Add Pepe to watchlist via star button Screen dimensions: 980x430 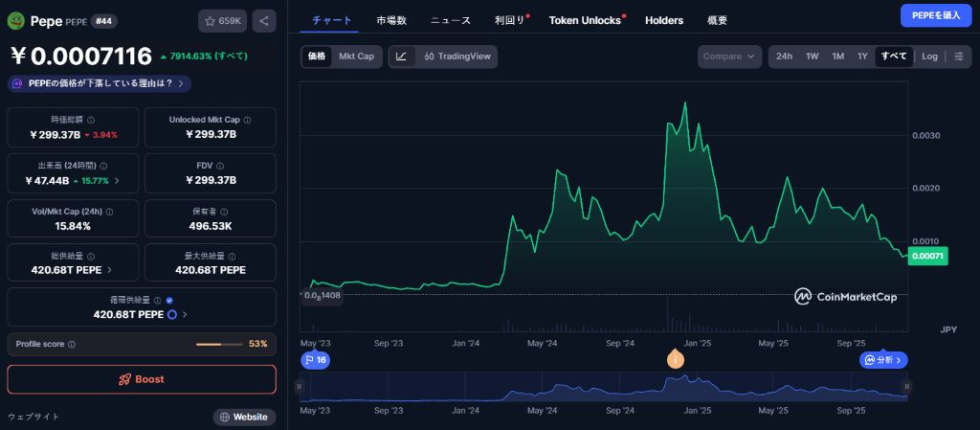223,21
